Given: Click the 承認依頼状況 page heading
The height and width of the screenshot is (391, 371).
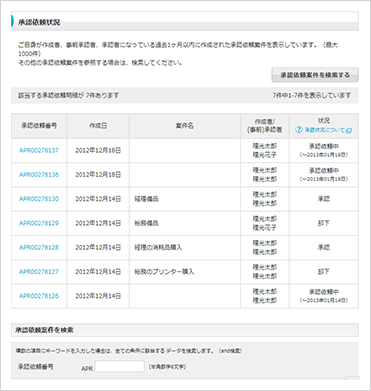Looking at the screenshot, I should [39, 23].
